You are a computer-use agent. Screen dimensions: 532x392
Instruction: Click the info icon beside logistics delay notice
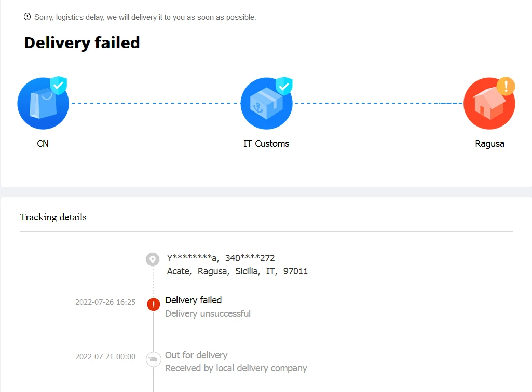28,17
